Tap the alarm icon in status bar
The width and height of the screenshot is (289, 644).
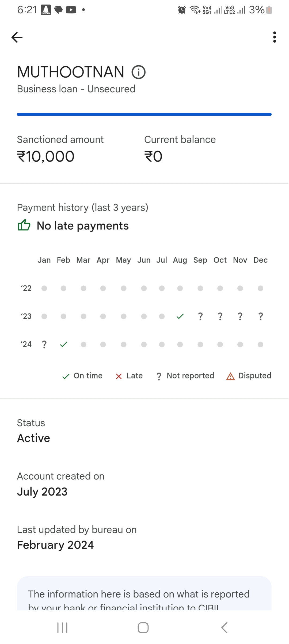click(182, 10)
